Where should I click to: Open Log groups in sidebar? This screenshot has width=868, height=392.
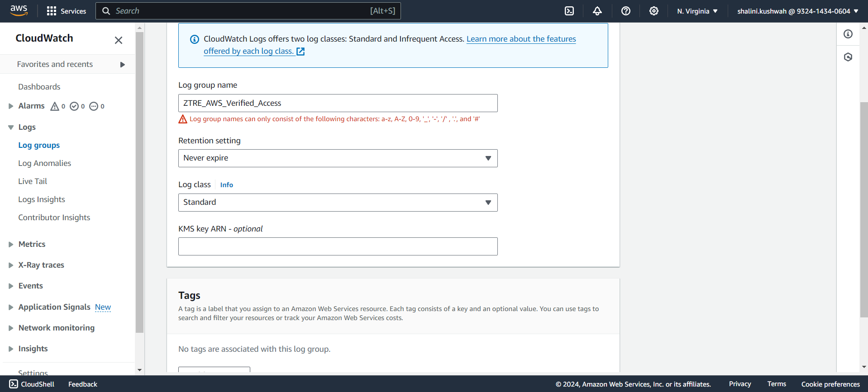click(39, 145)
